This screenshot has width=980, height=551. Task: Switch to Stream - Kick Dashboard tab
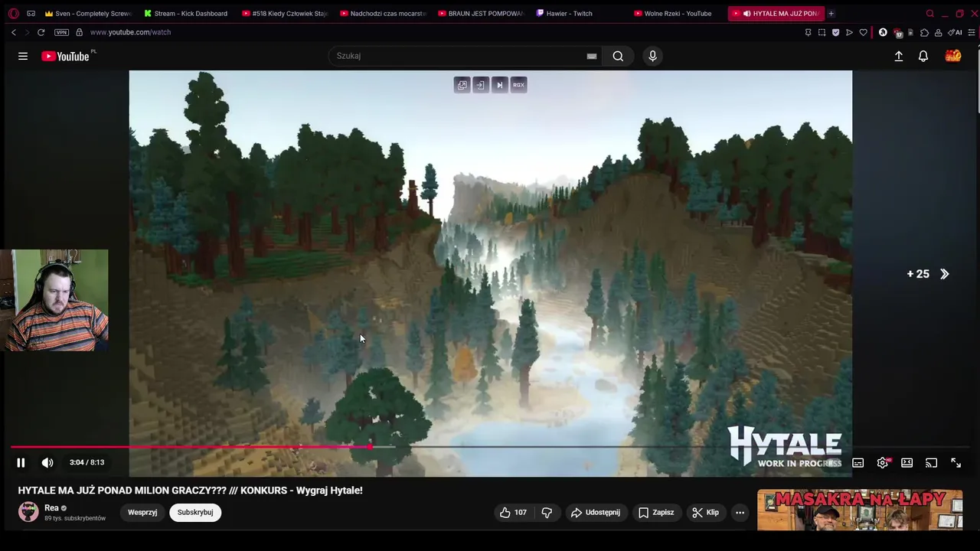[x=186, y=13]
